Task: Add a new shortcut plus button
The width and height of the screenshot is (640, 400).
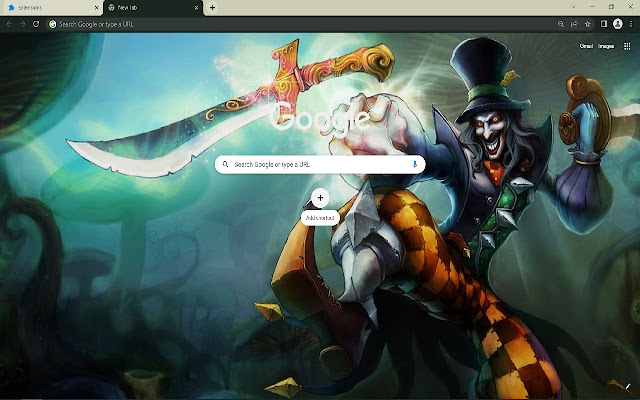Action: tap(320, 198)
